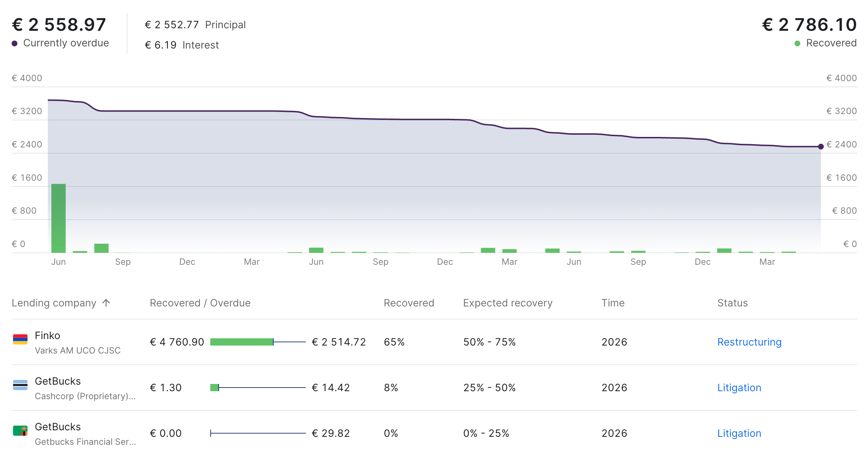Click the green Recovered legend dot

tap(797, 43)
